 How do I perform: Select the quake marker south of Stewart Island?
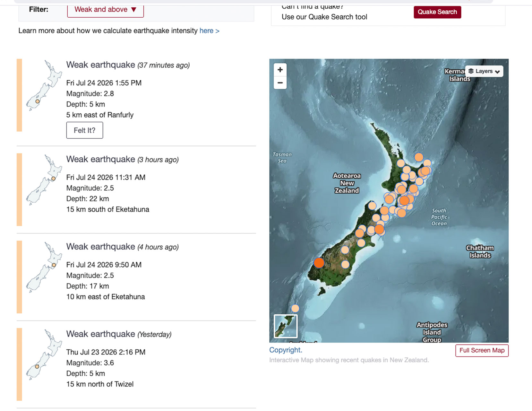(295, 309)
